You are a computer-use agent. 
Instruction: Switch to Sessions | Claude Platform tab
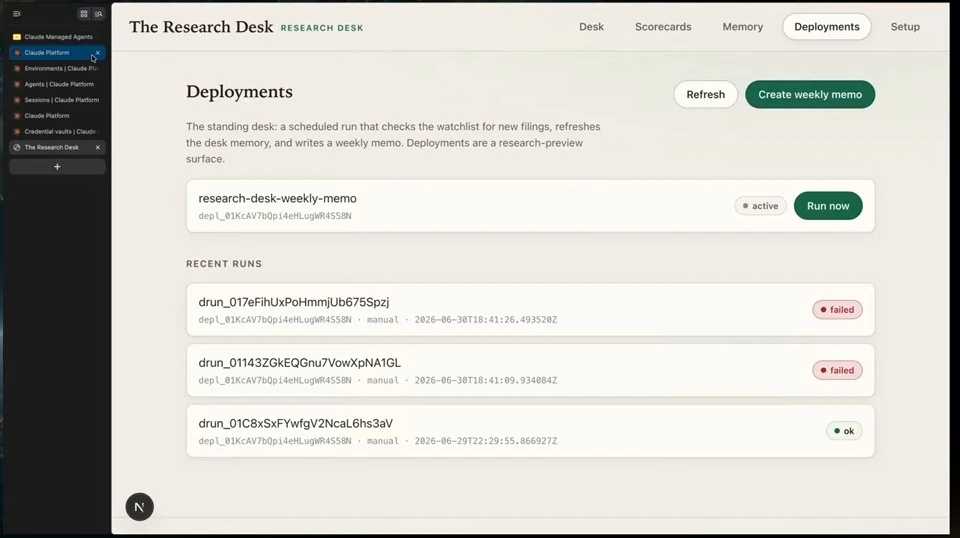[57, 100]
